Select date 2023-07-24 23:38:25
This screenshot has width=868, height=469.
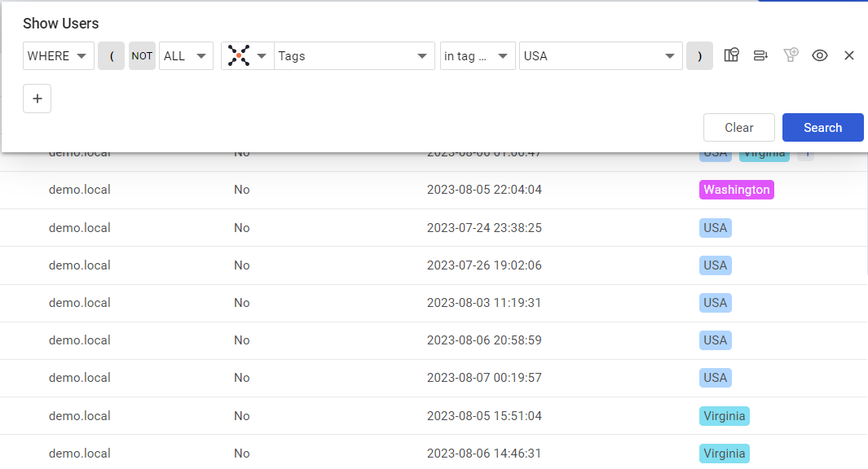tap(484, 228)
